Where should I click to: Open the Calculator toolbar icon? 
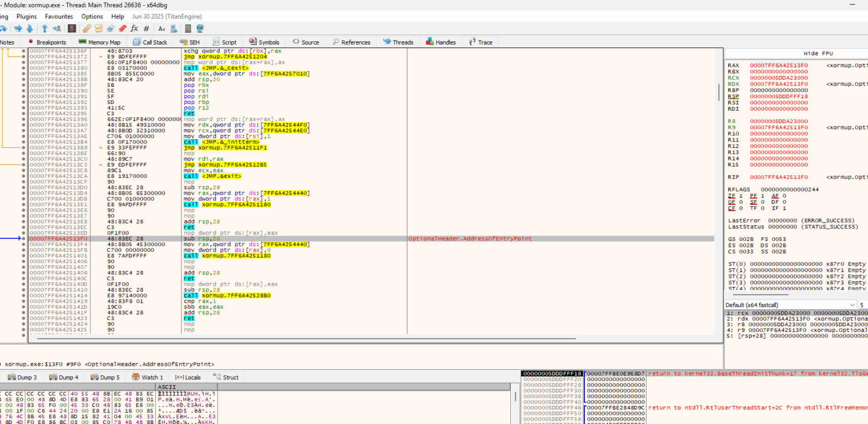pos(188,28)
